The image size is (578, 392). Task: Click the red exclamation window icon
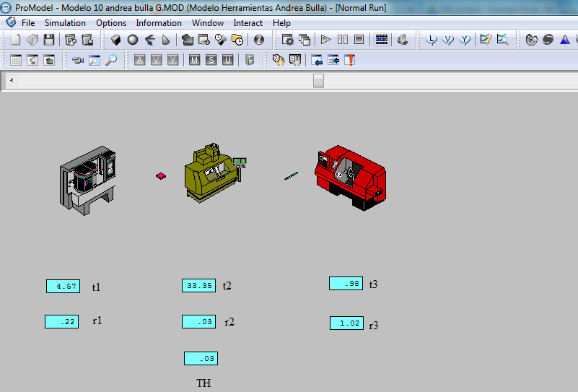[x=349, y=60]
